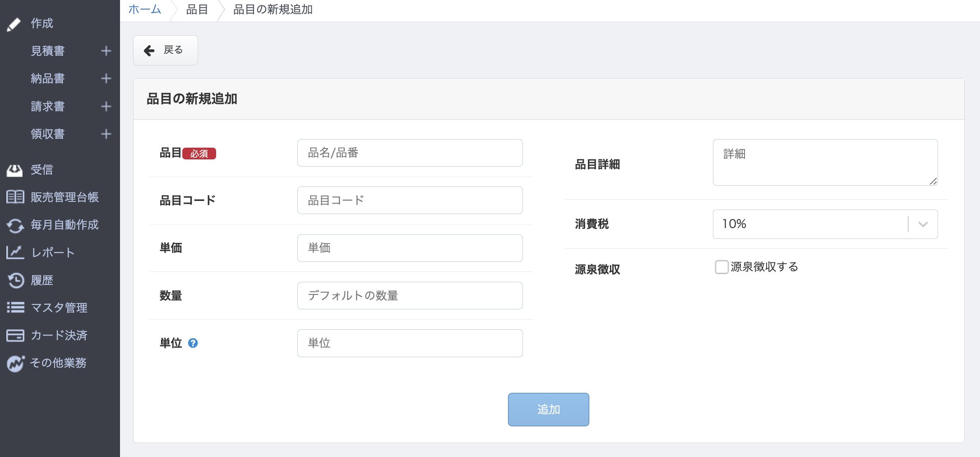
Task: Click the plus icon beside 納品書
Action: click(106, 79)
